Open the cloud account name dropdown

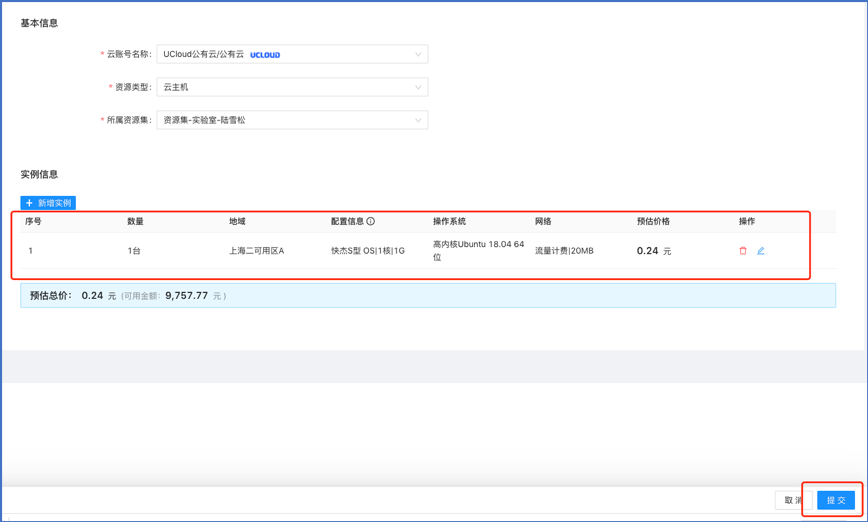click(x=292, y=54)
